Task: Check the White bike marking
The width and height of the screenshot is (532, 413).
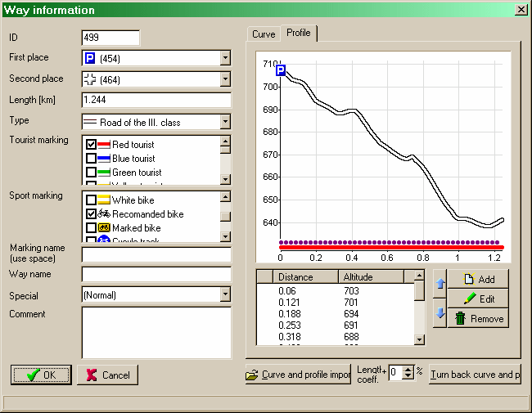Action: [92, 200]
